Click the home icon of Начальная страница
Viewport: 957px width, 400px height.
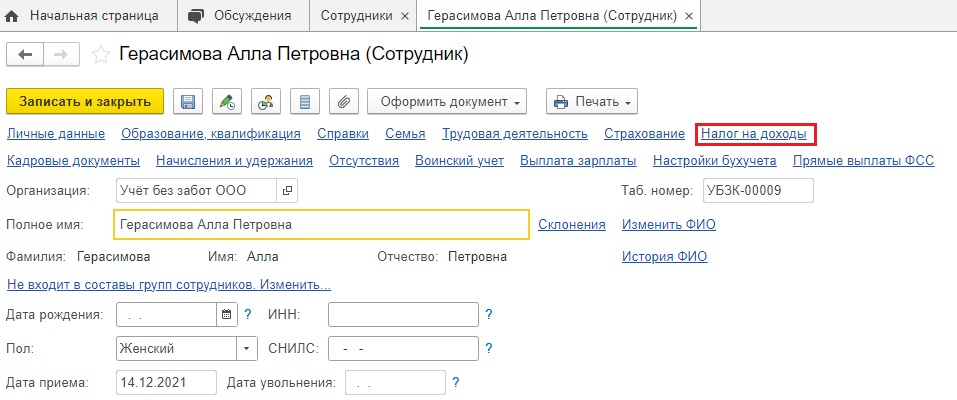pos(12,16)
